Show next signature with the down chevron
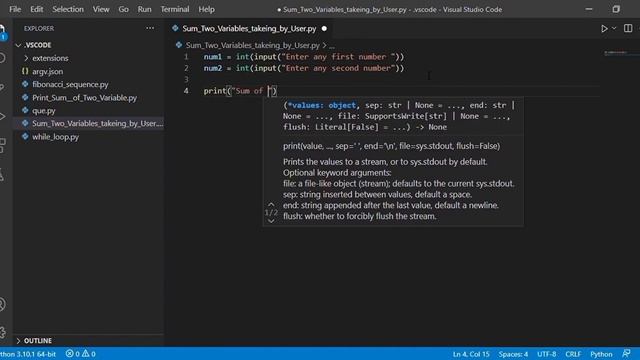Image resolution: width=640 pixels, height=360 pixels. click(x=271, y=221)
